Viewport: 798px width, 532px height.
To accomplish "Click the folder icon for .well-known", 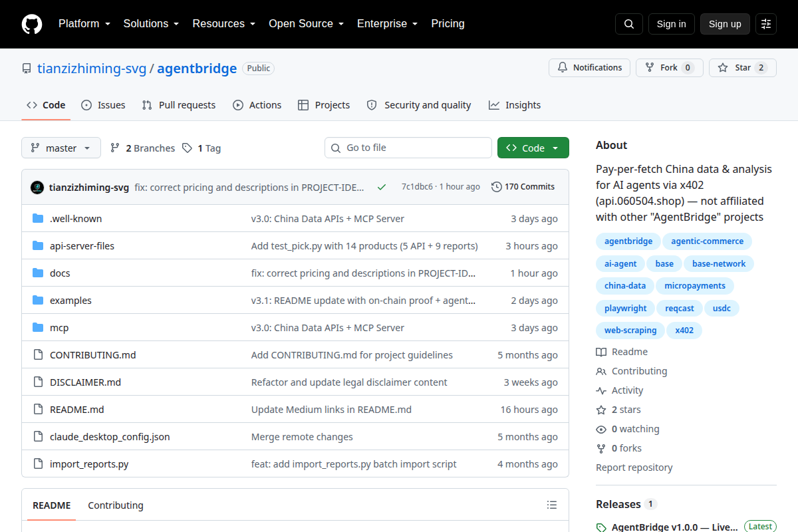I will coord(38,219).
